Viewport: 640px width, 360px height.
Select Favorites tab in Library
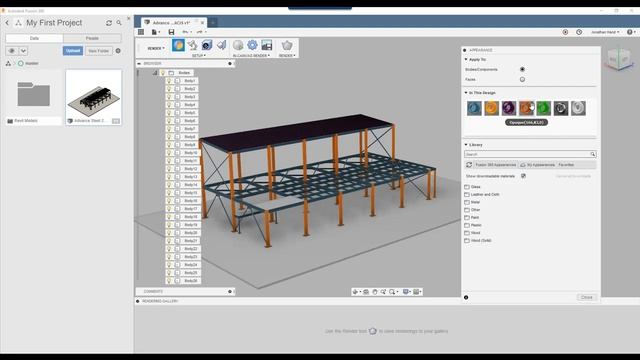(x=566, y=165)
